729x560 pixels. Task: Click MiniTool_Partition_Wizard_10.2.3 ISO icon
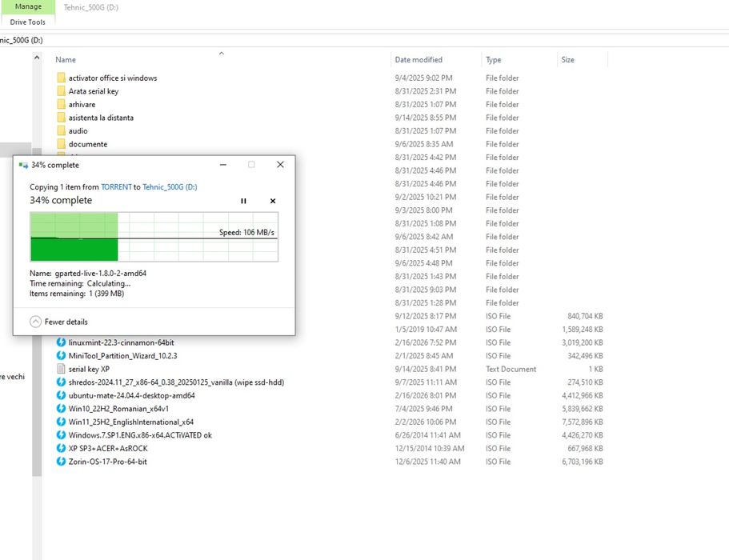[x=61, y=355]
